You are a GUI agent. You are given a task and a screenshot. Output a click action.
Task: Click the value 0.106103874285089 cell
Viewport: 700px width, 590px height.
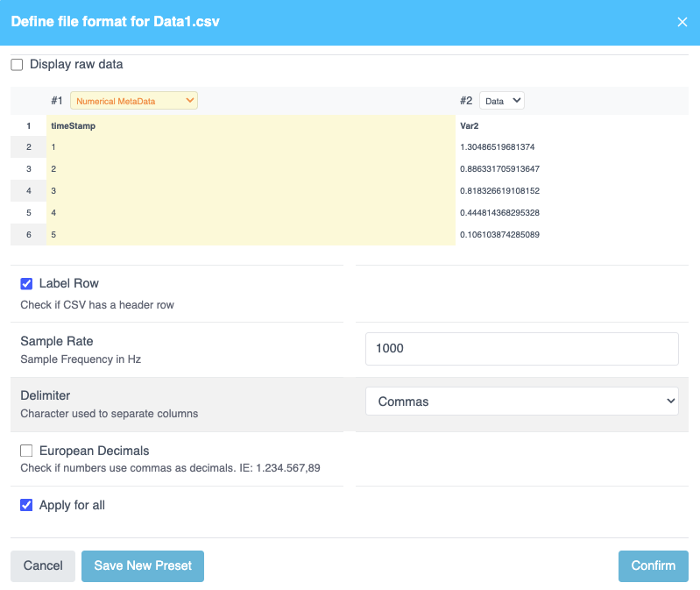(499, 235)
